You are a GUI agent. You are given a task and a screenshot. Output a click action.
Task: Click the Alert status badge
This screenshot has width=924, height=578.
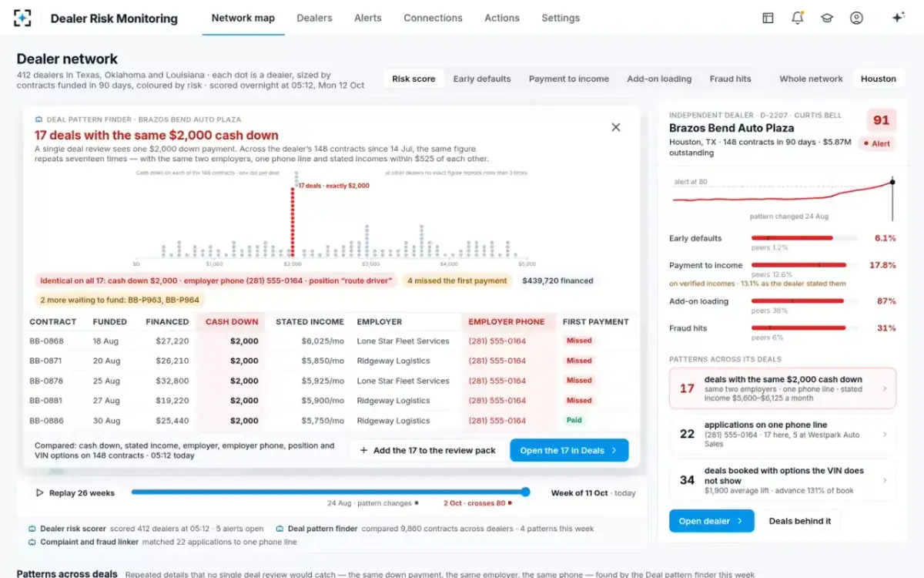click(x=876, y=143)
